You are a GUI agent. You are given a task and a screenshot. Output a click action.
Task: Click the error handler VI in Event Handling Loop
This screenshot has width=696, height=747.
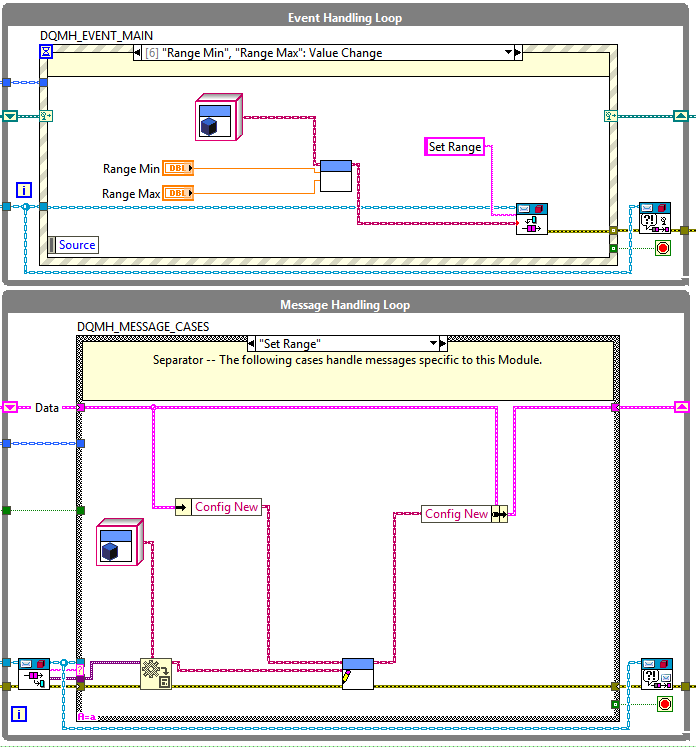tap(655, 218)
